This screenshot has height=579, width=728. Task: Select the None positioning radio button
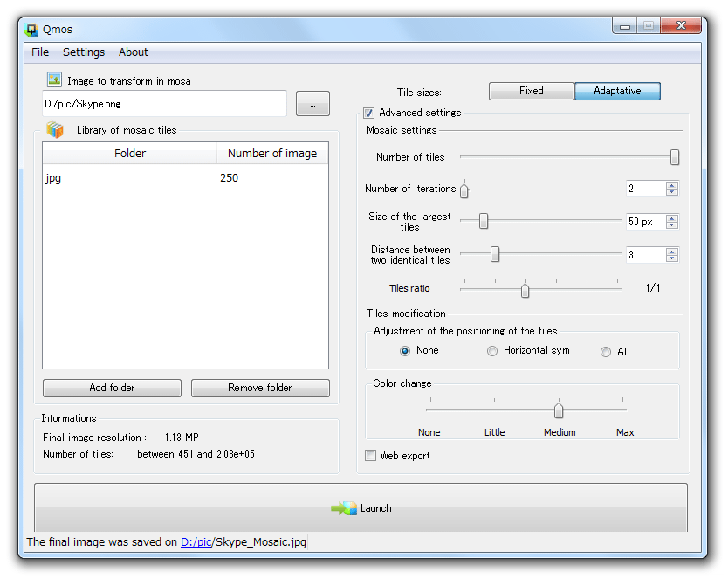(405, 351)
